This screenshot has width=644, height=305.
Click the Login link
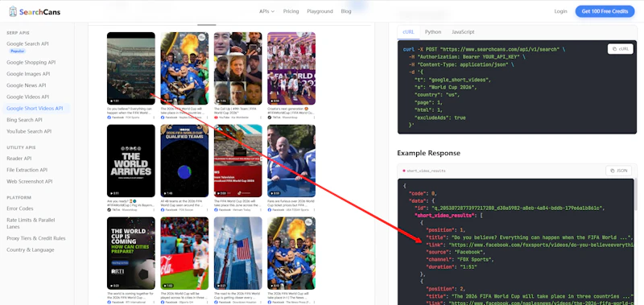tap(560, 11)
